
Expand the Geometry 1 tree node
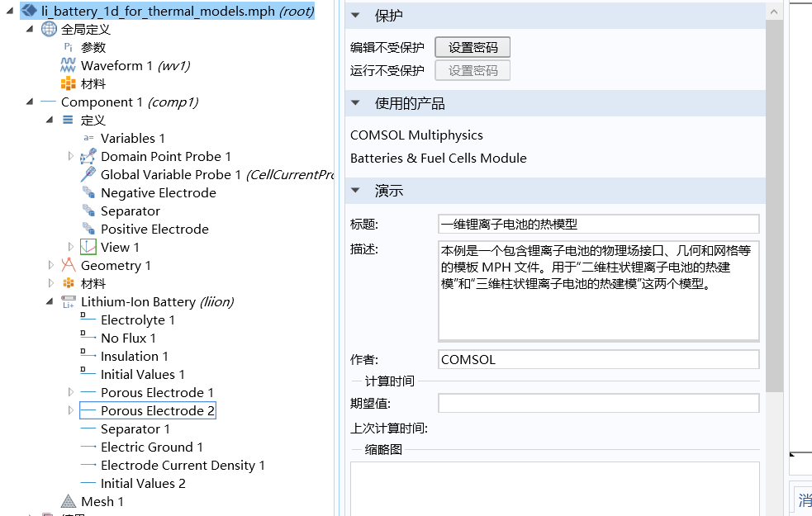(51, 266)
